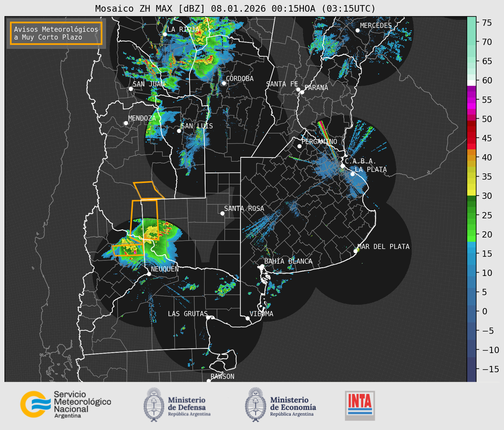Click the C.A.B.A. label
The width and height of the screenshot is (504, 430).
[x=361, y=161]
